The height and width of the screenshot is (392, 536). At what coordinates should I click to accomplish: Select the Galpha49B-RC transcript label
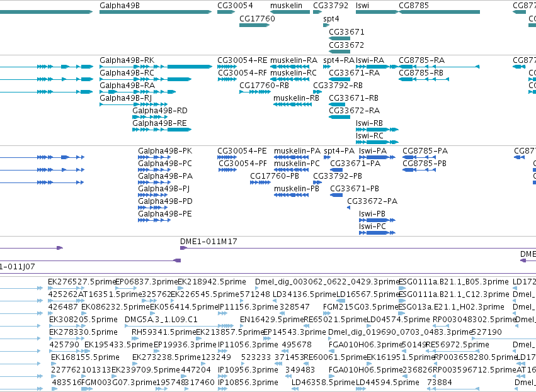[127, 73]
